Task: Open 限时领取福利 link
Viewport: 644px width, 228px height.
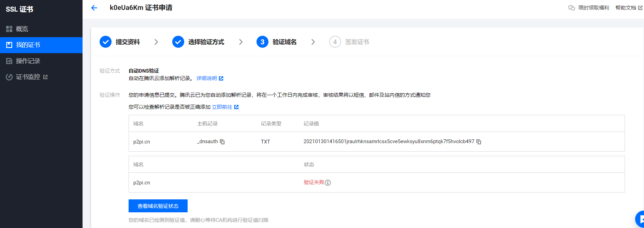Action: point(594,7)
